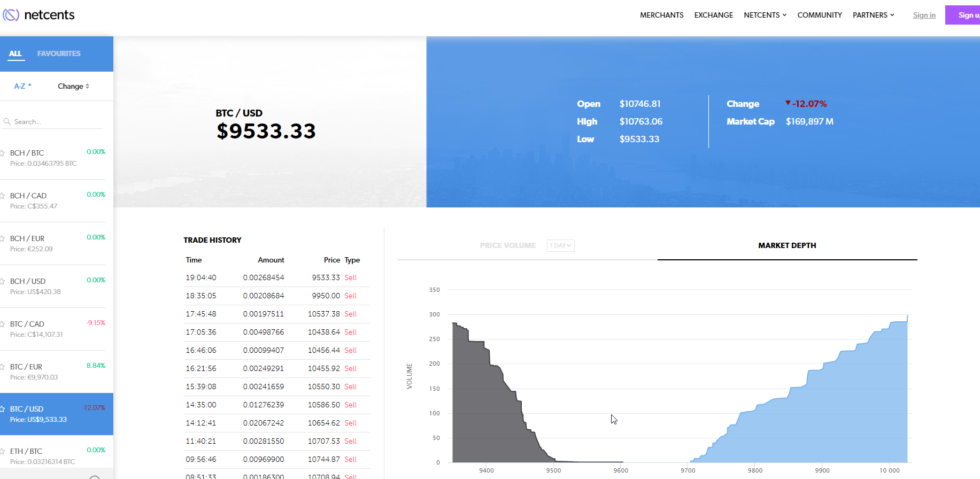Click the Time column header
980x479 pixels.
pyautogui.click(x=194, y=260)
